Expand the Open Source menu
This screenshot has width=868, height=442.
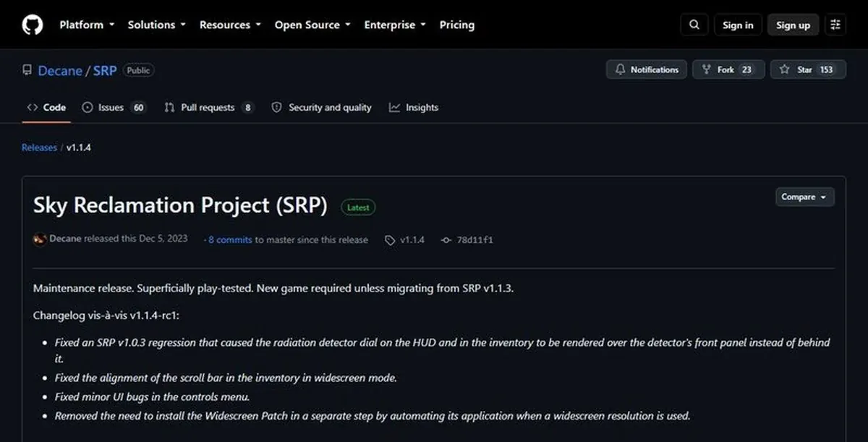point(312,25)
